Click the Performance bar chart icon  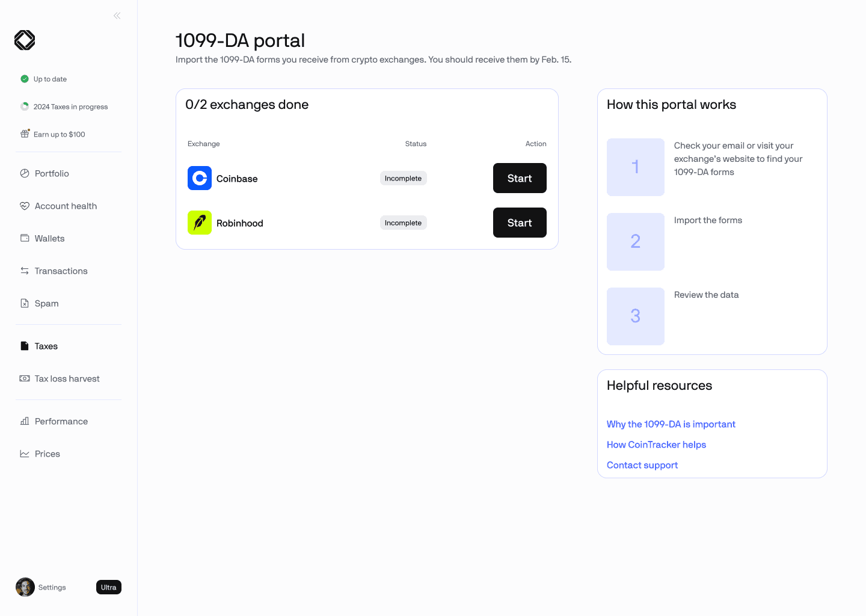(25, 421)
